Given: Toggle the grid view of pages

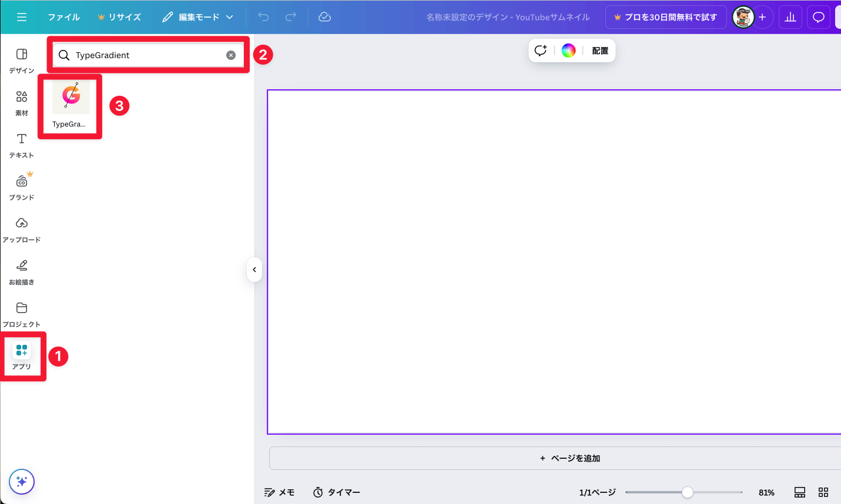Looking at the screenshot, I should point(823,492).
